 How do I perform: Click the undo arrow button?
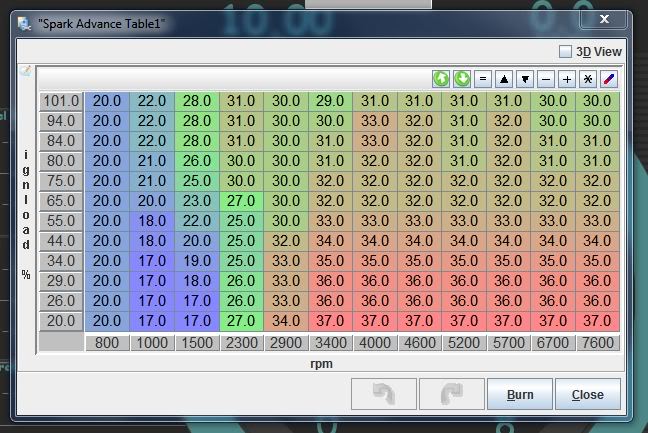point(384,394)
